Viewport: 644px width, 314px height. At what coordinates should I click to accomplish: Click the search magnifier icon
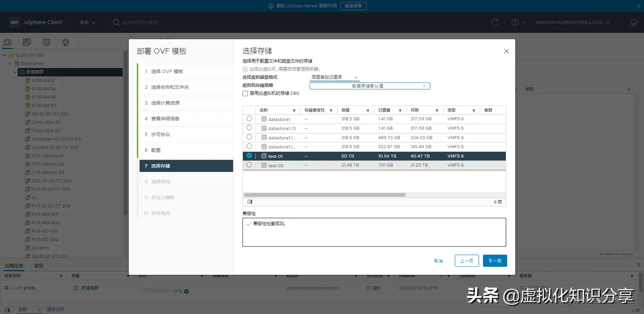pyautogui.click(x=115, y=22)
